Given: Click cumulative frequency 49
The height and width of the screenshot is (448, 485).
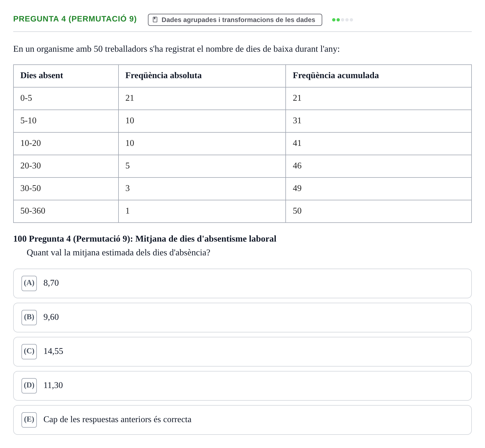Looking at the screenshot, I should (379, 189).
